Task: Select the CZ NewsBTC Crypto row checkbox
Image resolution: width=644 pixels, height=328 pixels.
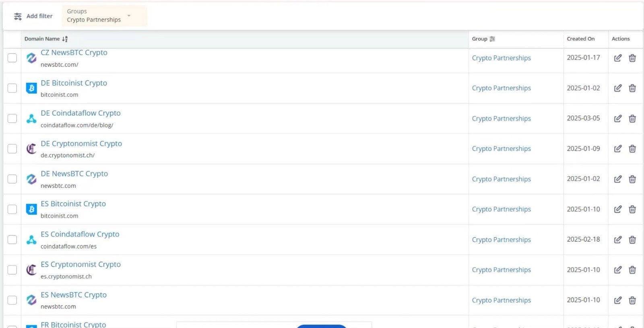Action: point(12,58)
